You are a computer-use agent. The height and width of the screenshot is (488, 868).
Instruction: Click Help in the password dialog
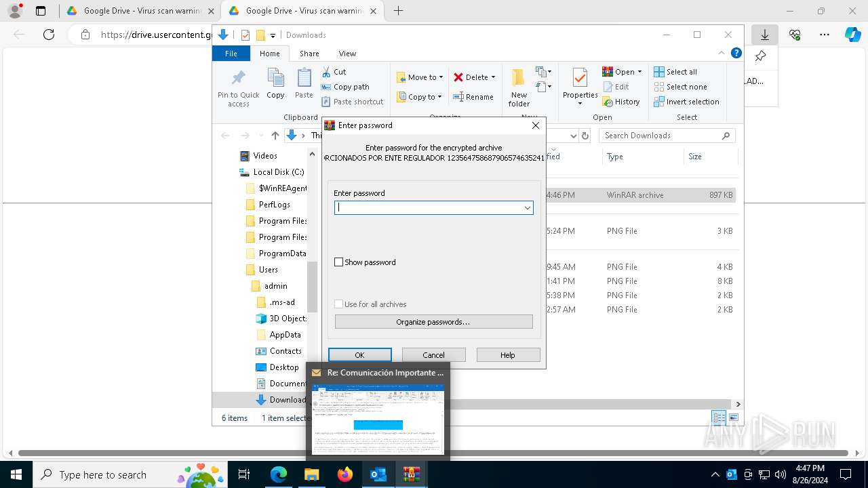pyautogui.click(x=508, y=354)
